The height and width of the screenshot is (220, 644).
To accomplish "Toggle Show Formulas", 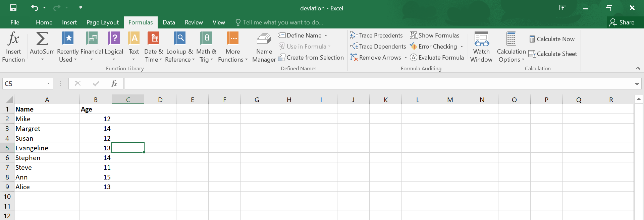I will click(x=435, y=35).
